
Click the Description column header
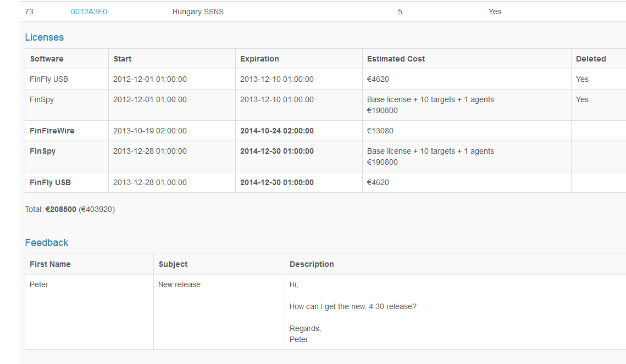[x=312, y=264]
